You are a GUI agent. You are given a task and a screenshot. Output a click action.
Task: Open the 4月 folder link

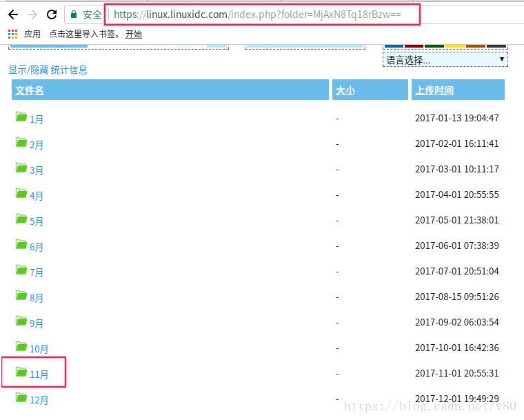tap(37, 196)
